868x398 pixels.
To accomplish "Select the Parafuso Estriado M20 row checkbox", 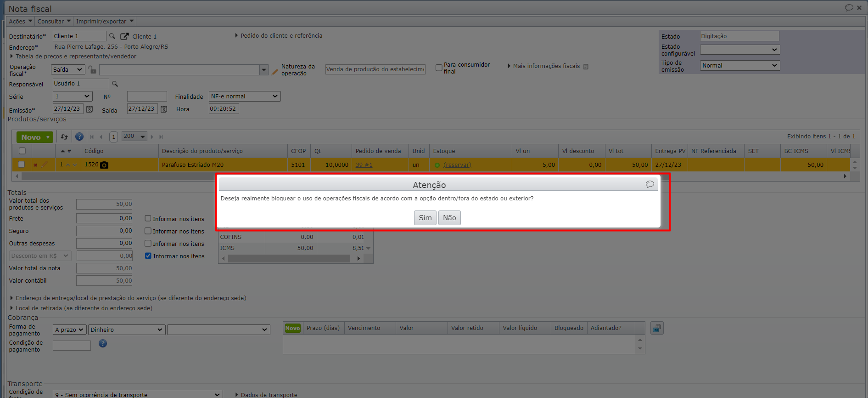I will tap(21, 164).
